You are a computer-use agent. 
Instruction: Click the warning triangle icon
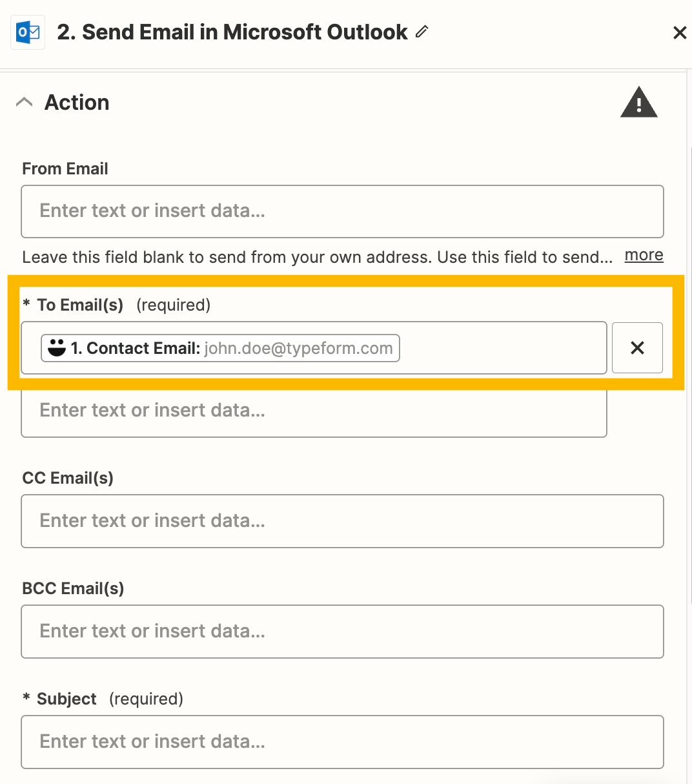(x=638, y=102)
